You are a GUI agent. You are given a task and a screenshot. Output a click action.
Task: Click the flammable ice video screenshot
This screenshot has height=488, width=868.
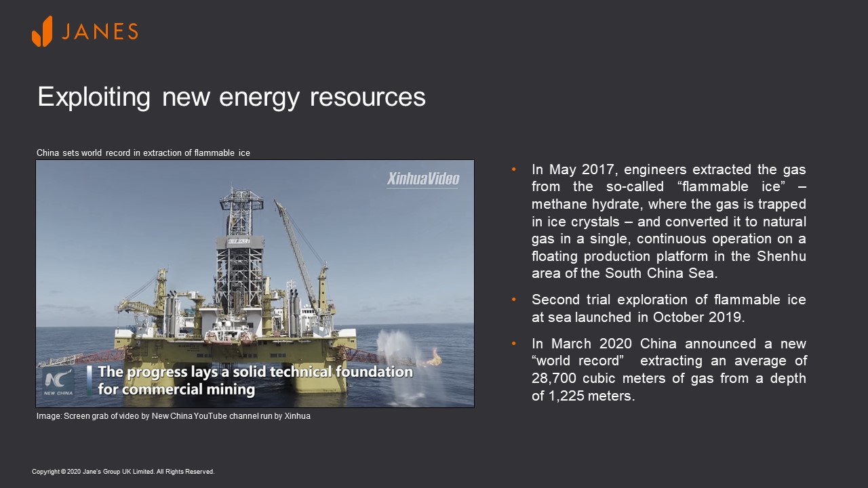click(x=255, y=283)
